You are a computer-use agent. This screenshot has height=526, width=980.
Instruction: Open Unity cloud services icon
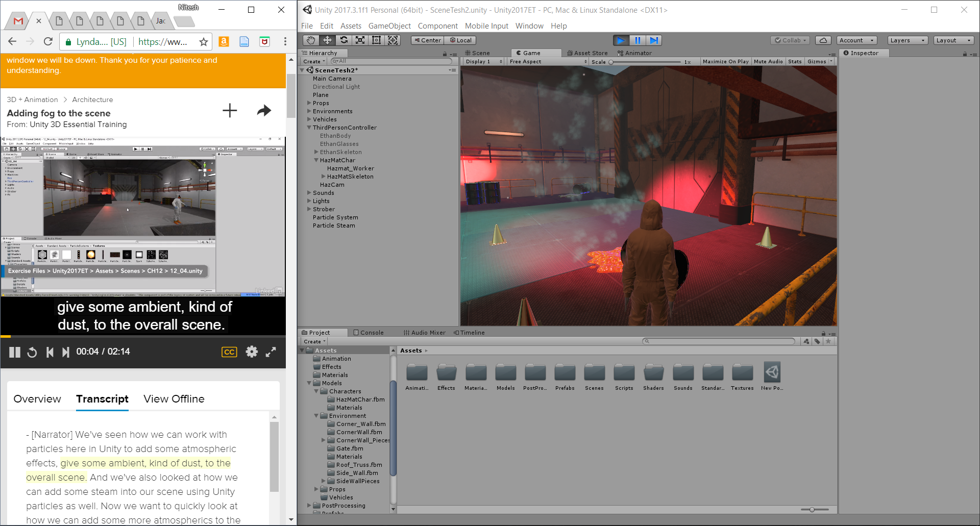(823, 40)
